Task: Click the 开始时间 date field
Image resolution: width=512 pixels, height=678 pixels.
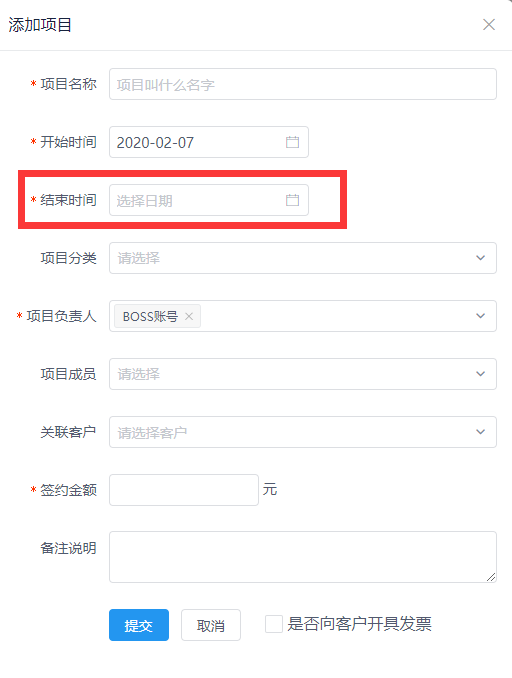Action: 209,142
